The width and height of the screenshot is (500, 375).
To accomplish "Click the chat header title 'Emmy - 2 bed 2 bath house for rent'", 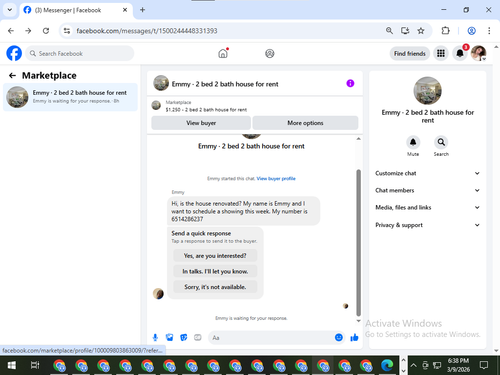I will (x=225, y=84).
